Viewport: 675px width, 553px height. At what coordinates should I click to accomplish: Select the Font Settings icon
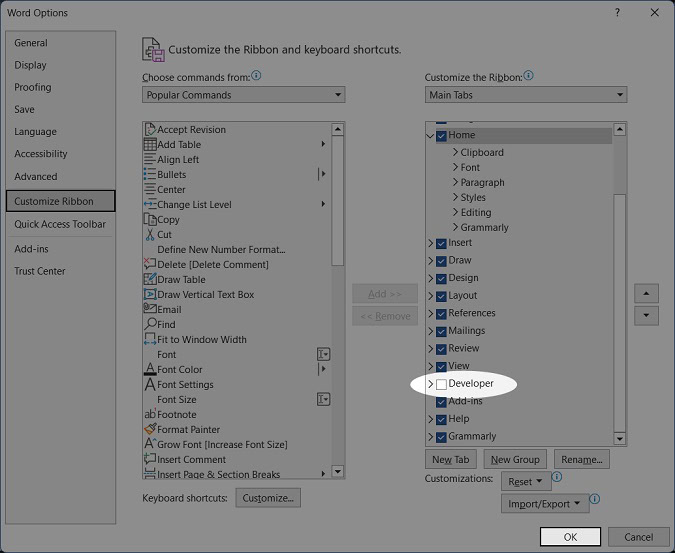coord(150,384)
